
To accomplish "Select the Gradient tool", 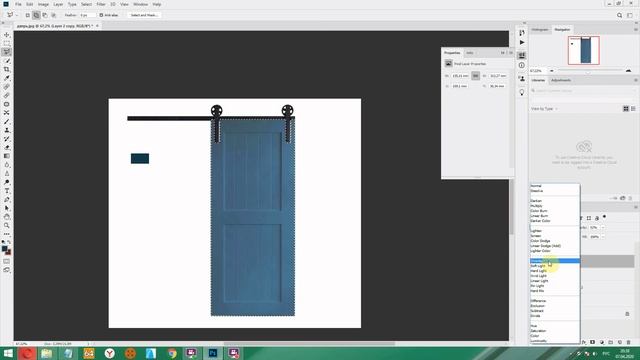I will click(x=7, y=156).
